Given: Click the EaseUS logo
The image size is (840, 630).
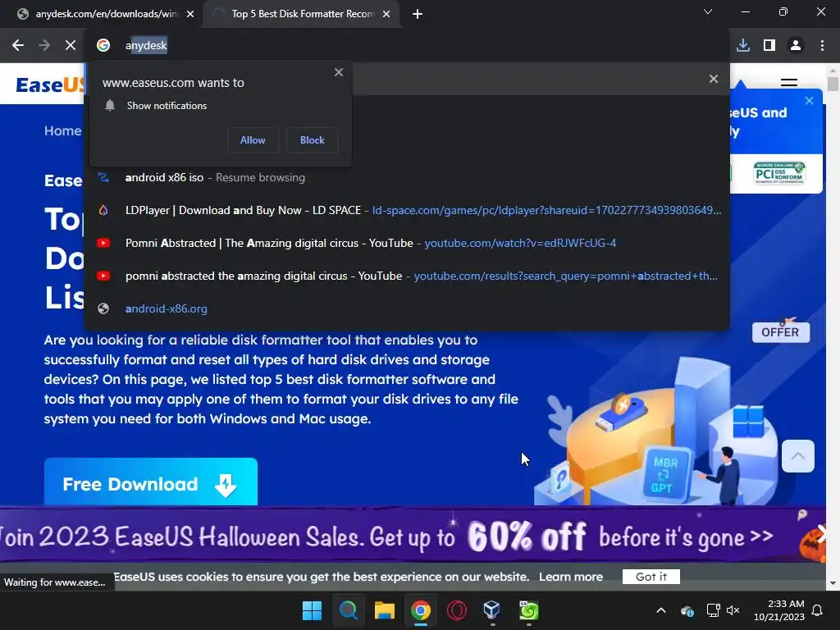Looking at the screenshot, I should [50, 84].
